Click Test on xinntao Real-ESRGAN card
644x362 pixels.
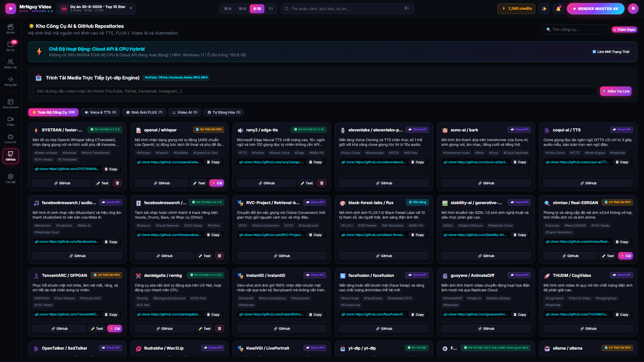607,256
